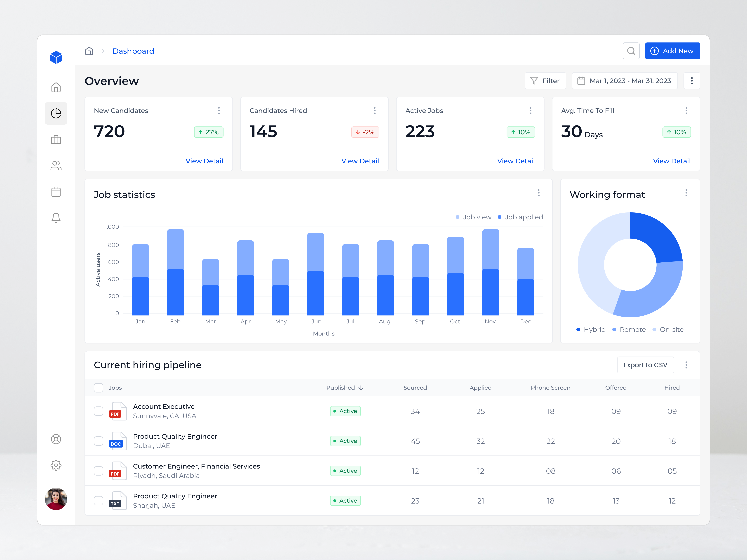View Detail for New Candidates
This screenshot has height=560, width=747.
[204, 161]
